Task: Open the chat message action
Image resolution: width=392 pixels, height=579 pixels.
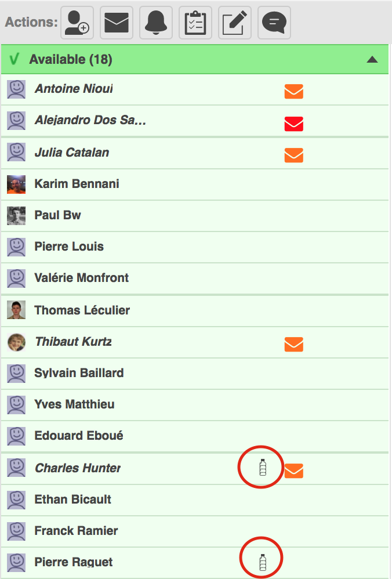Action: (274, 23)
